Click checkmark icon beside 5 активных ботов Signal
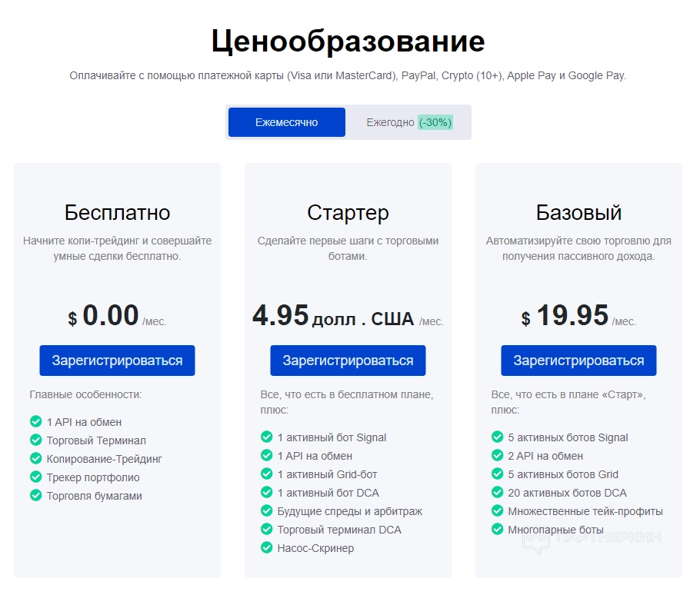The image size is (700, 595). (498, 437)
